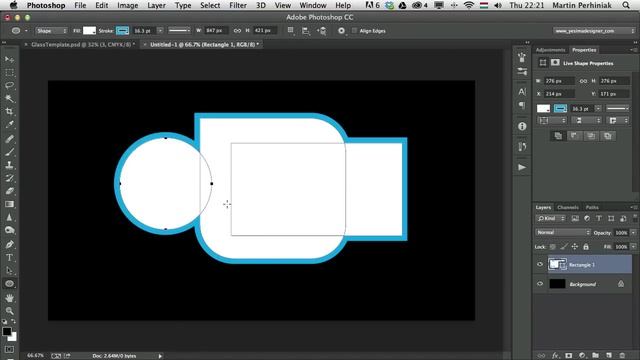Select the Gradient tool
The height and width of the screenshot is (360, 640).
(9, 204)
